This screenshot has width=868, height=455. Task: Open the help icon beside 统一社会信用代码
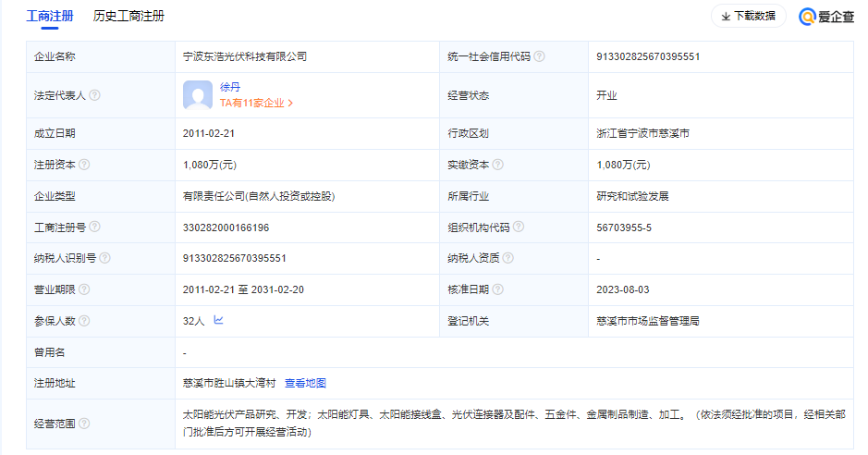pyautogui.click(x=539, y=56)
